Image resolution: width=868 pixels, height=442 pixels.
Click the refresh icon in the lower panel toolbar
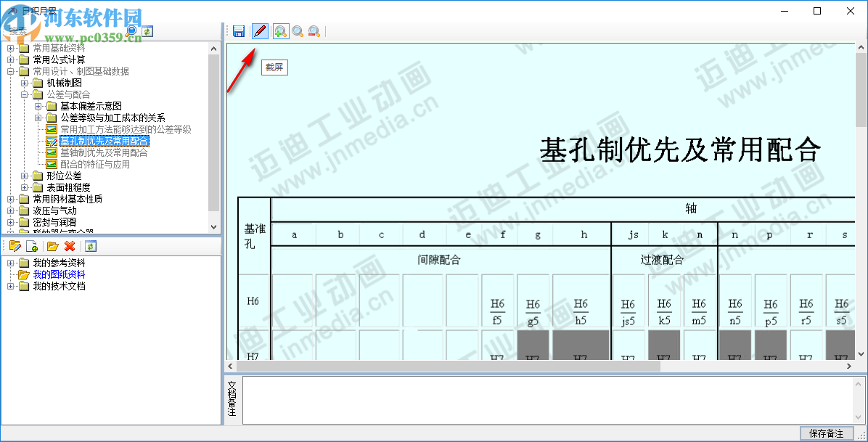pyautogui.click(x=91, y=246)
